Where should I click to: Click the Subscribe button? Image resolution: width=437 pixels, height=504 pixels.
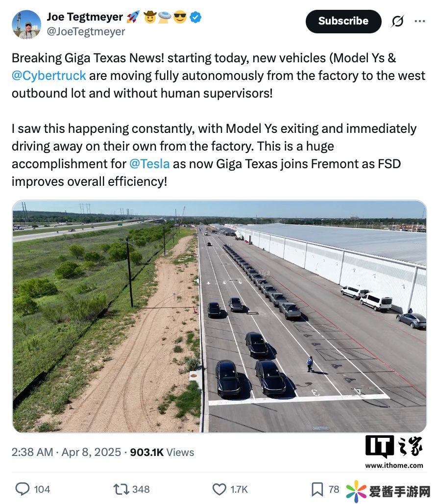(x=343, y=21)
